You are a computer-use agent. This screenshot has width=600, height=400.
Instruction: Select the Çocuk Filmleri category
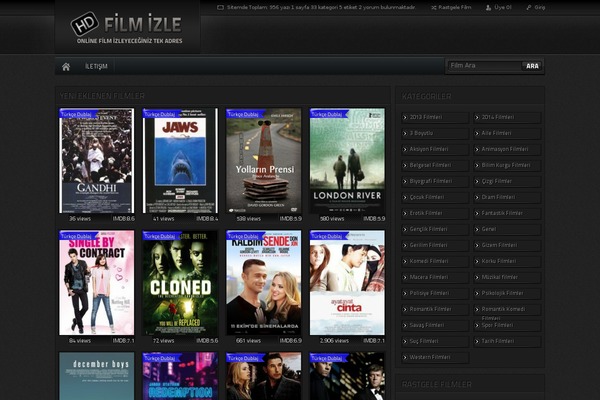pyautogui.click(x=435, y=197)
